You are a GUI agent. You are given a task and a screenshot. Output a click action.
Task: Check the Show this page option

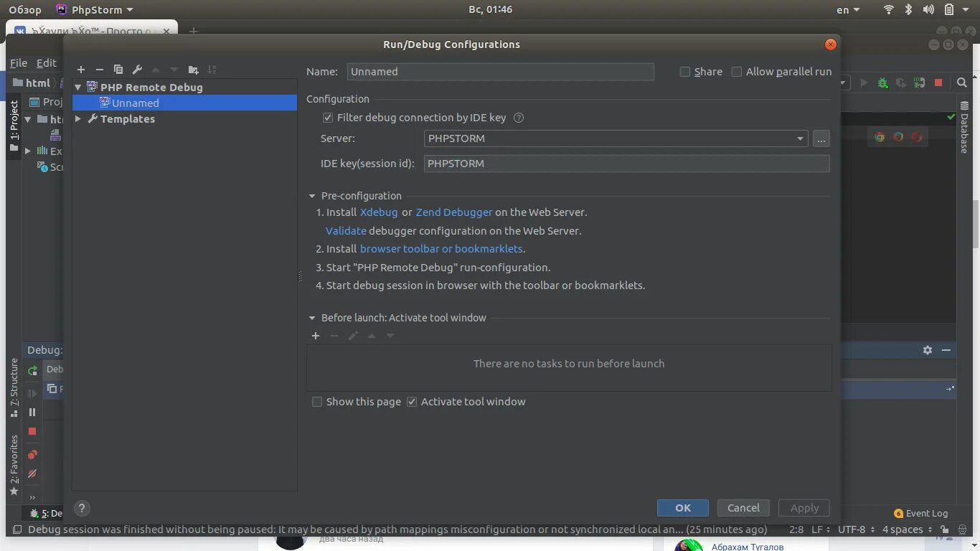[x=317, y=402]
